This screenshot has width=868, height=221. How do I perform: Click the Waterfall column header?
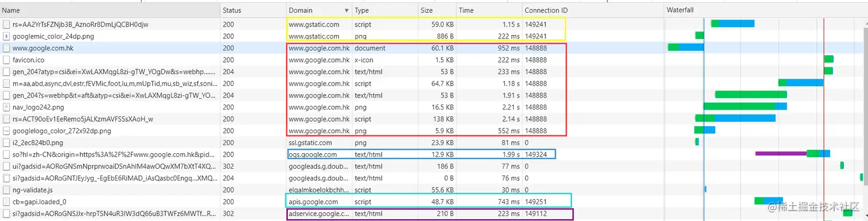pos(680,11)
